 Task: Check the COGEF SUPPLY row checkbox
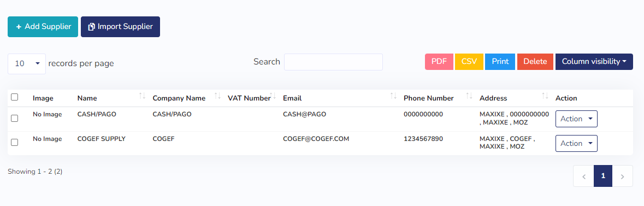(x=14, y=142)
